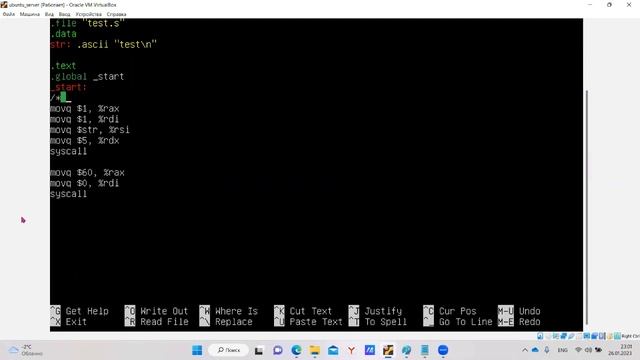Open Task View from the taskbar
The image size is (640, 360).
point(259,350)
